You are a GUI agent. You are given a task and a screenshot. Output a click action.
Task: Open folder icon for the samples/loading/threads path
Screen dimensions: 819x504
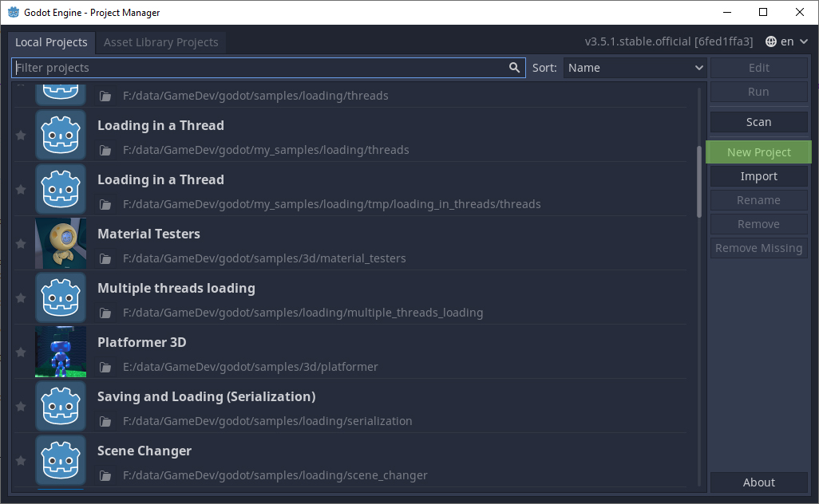tap(105, 96)
